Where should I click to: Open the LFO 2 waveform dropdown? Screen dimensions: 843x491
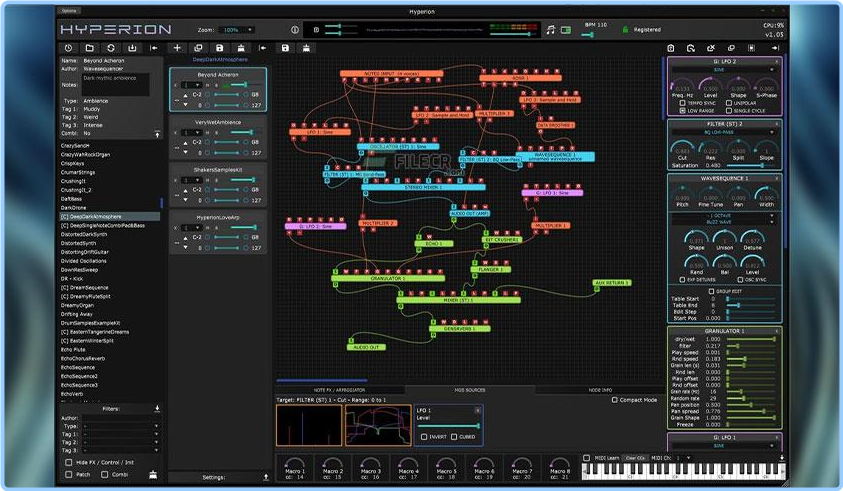[724, 70]
